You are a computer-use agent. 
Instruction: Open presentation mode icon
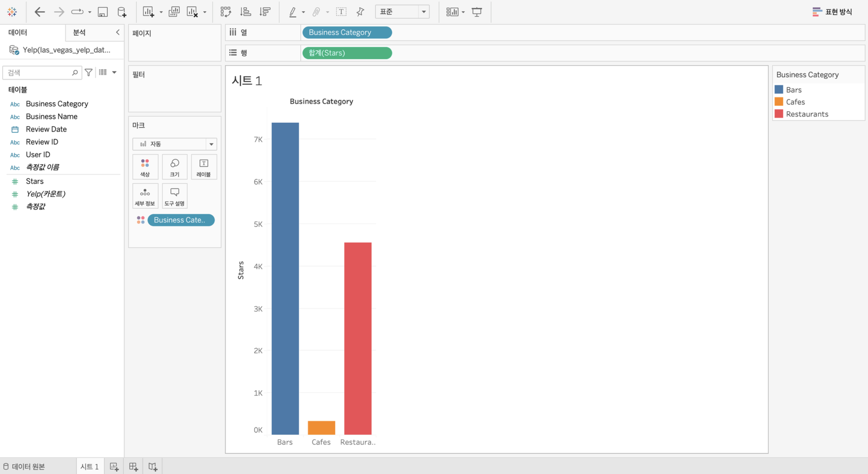[477, 12]
